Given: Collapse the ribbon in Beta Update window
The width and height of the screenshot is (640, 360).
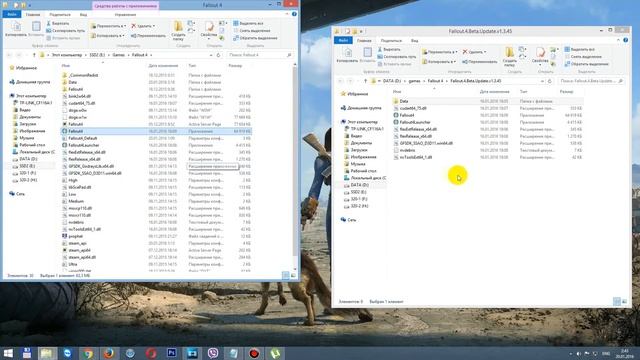Looking at the screenshot, I should 618,40.
